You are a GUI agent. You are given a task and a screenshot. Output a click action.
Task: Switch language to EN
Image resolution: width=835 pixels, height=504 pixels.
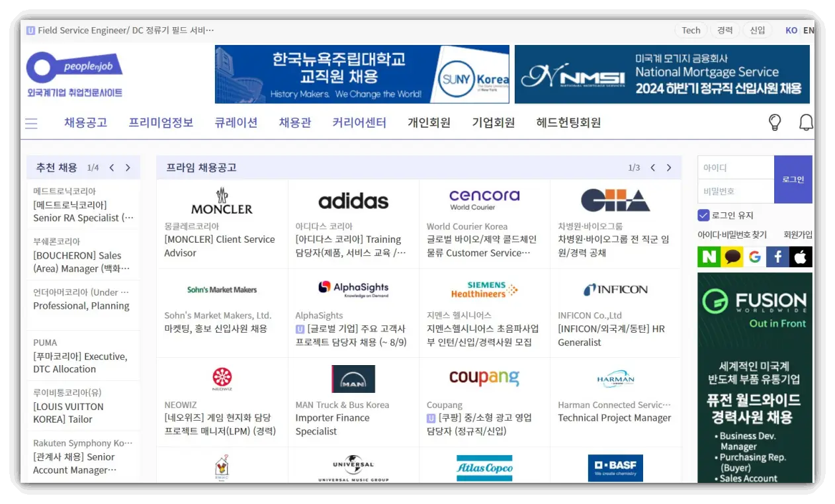[809, 30]
